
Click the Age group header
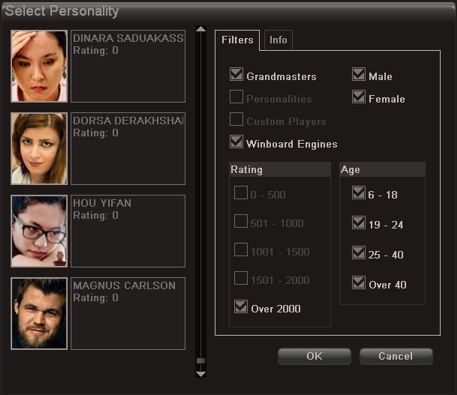[382, 170]
